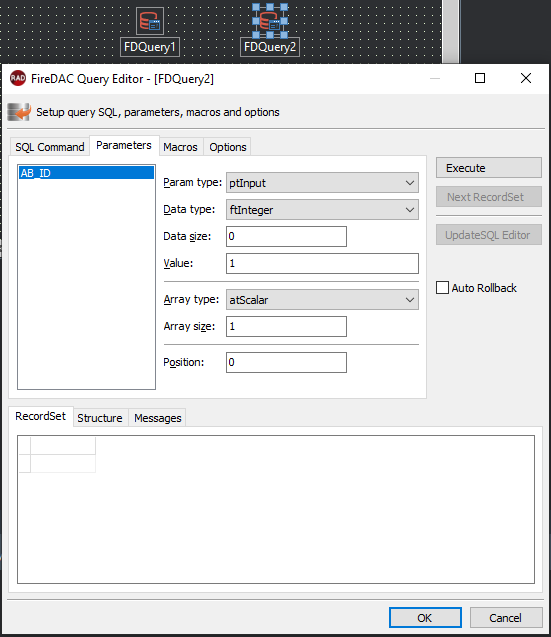551x637 pixels.
Task: Dismiss the dialog with Cancel
Action: (x=506, y=618)
